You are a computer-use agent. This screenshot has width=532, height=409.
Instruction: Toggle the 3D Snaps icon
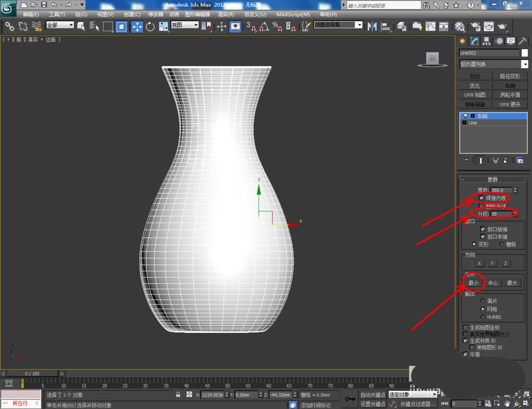click(x=251, y=26)
